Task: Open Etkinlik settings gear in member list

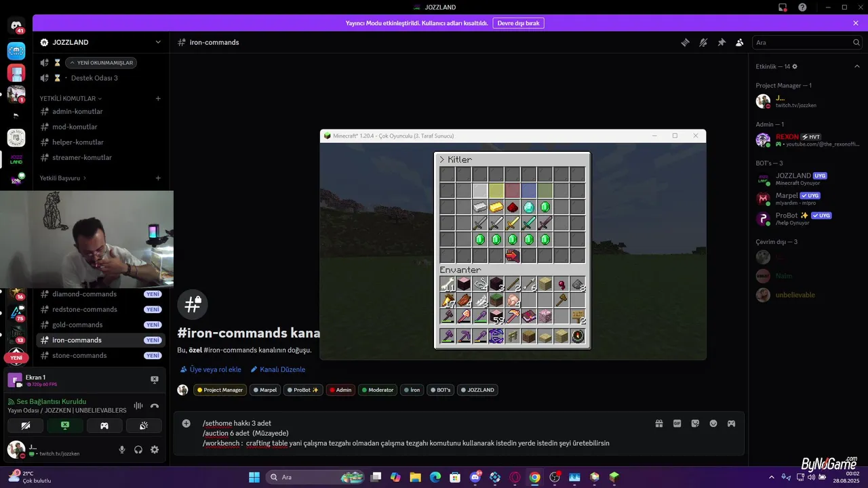Action: [795, 66]
